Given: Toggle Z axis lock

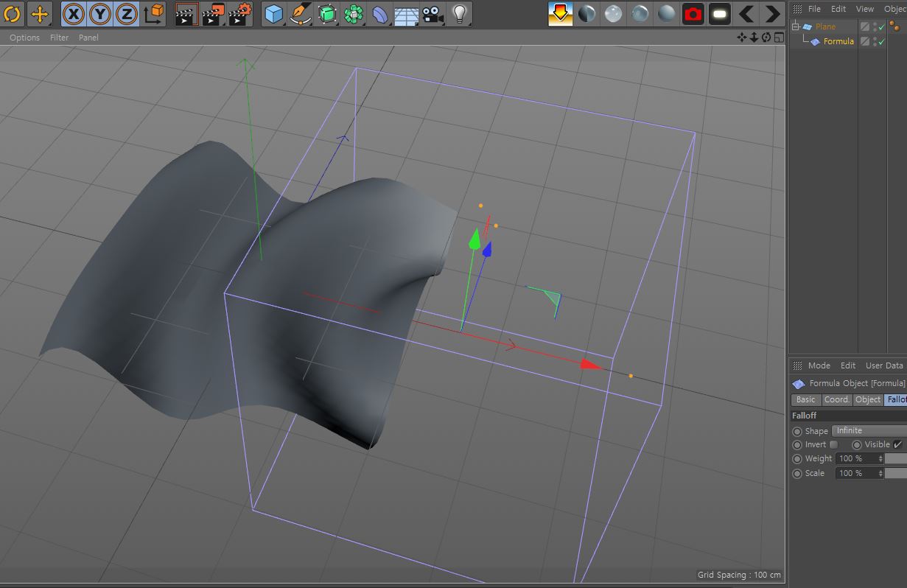Looking at the screenshot, I should (127, 13).
